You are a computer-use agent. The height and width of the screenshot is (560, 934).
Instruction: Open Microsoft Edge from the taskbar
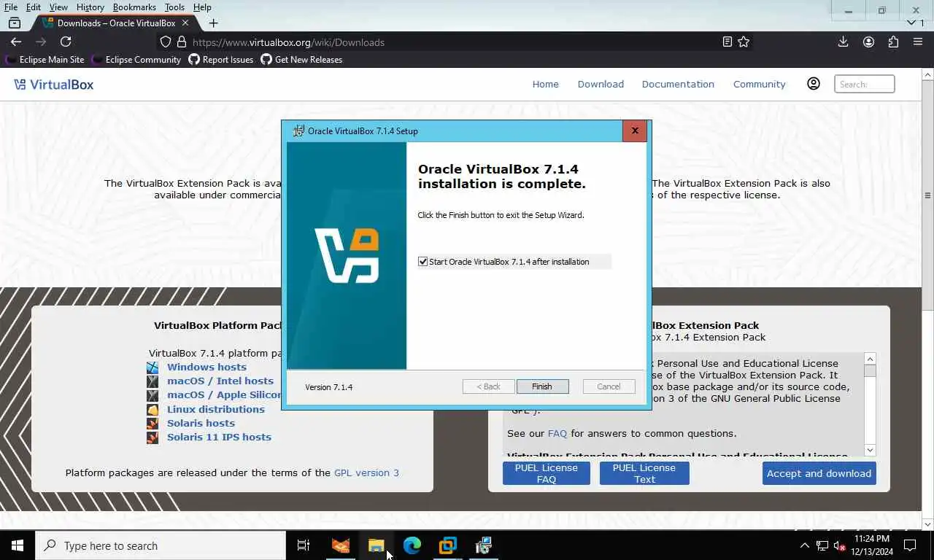point(412,545)
